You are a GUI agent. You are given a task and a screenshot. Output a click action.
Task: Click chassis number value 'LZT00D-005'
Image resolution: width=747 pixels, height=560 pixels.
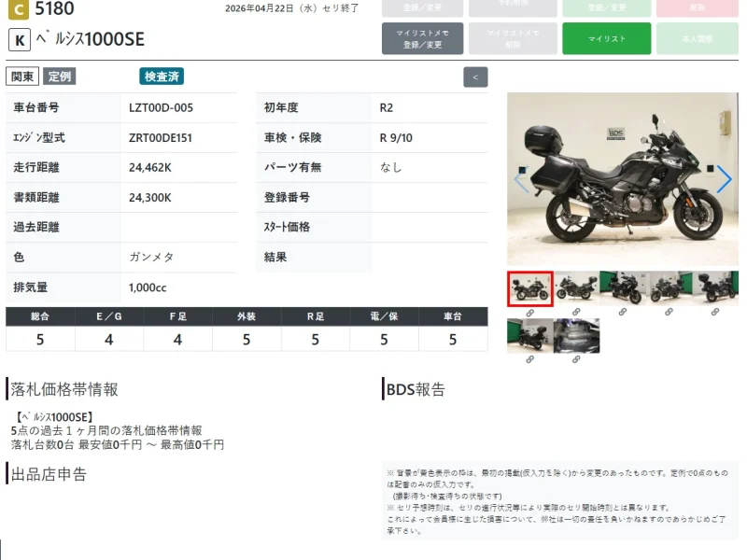(x=161, y=108)
